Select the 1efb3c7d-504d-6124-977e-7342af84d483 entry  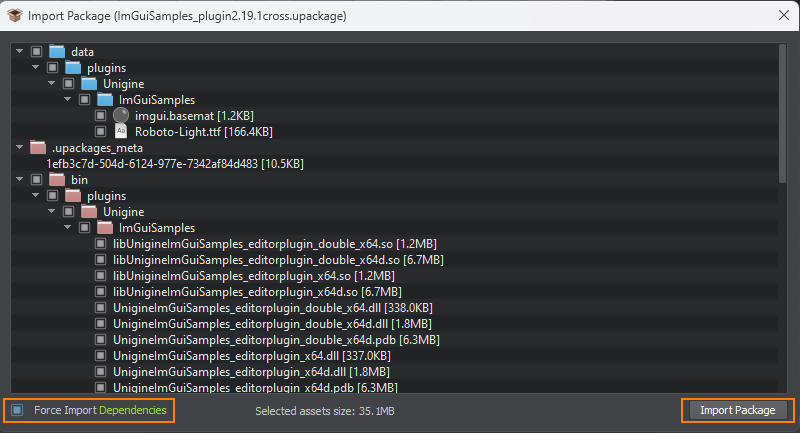pos(175,164)
